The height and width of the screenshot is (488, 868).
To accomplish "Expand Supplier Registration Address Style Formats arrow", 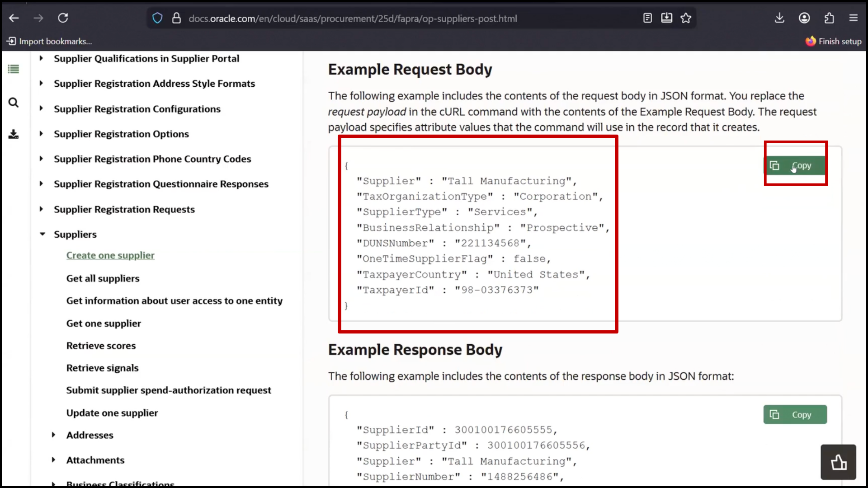I will pyautogui.click(x=41, y=83).
